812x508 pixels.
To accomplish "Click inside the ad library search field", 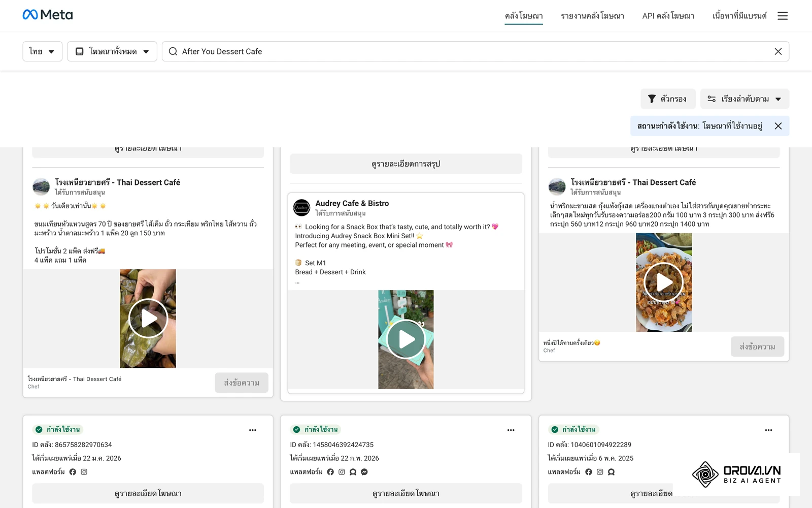I will [475, 51].
